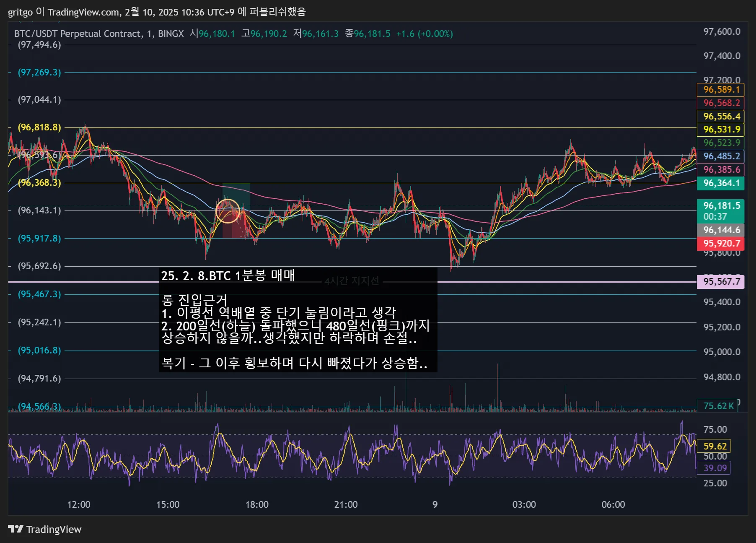This screenshot has width=756, height=543.
Task: Click the 18:00 time axis label
Action: 257,505
